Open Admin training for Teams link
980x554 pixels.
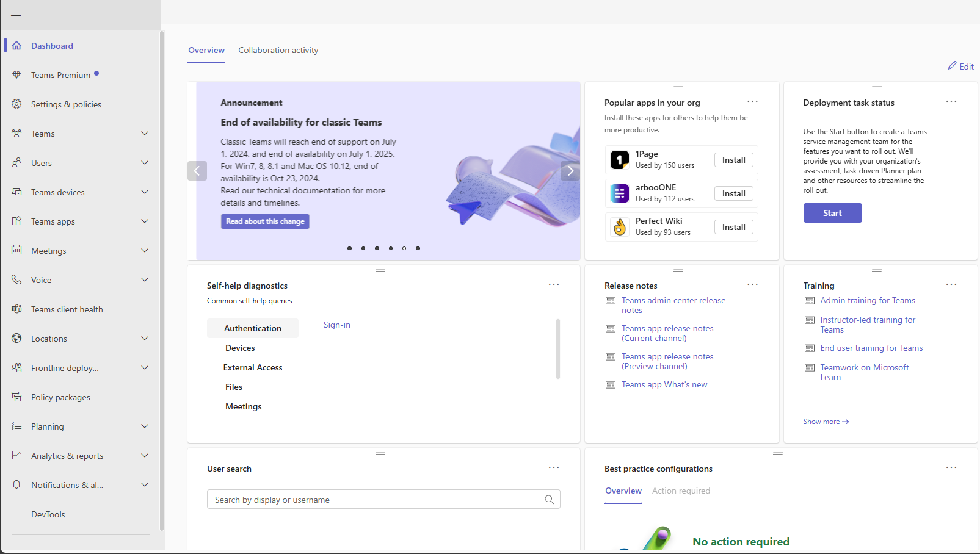868,301
